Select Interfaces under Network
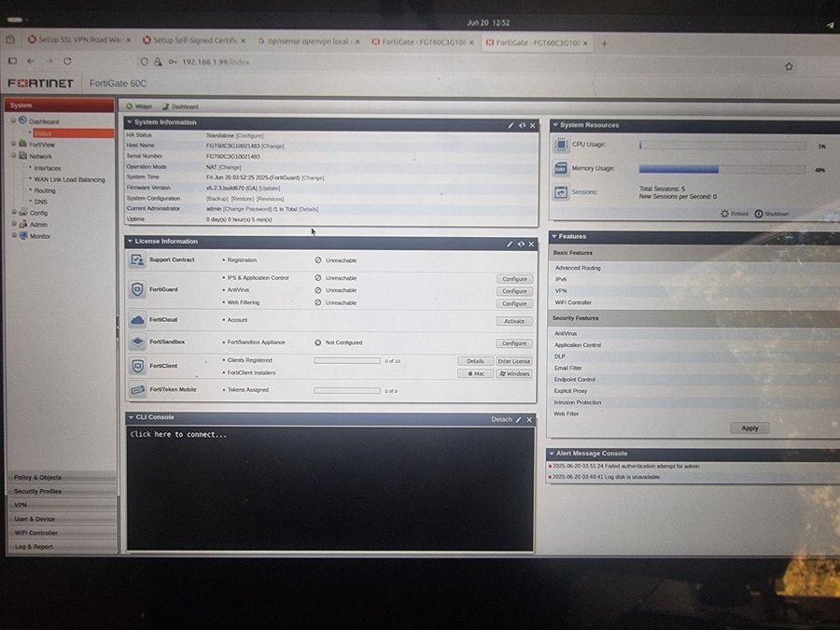Viewport: 840px width, 630px height. pos(48,168)
